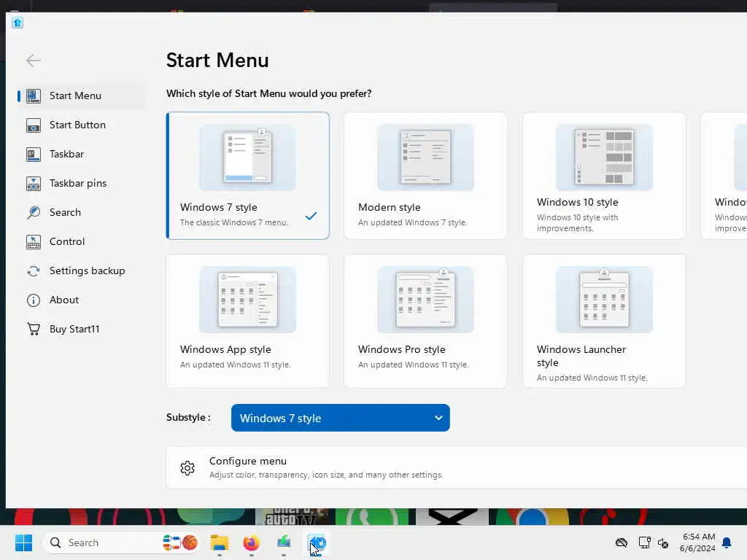Select the Windows App style card
The width and height of the screenshot is (747, 560).
247,321
